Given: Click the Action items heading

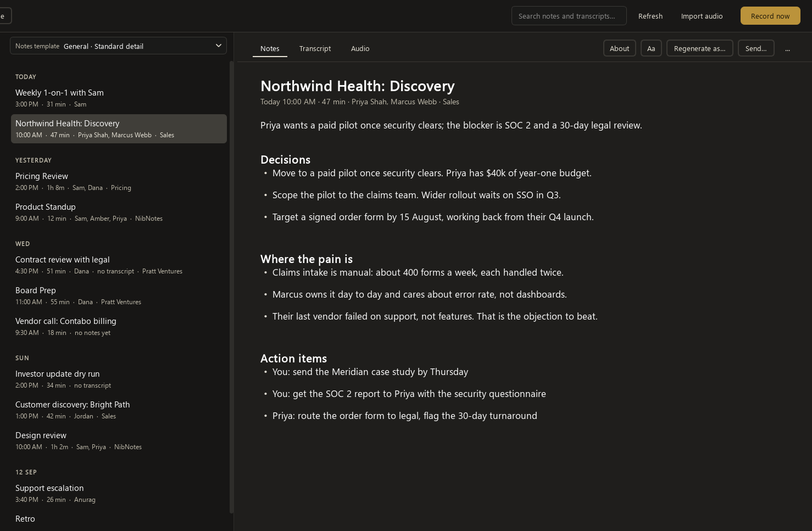Looking at the screenshot, I should coord(293,359).
